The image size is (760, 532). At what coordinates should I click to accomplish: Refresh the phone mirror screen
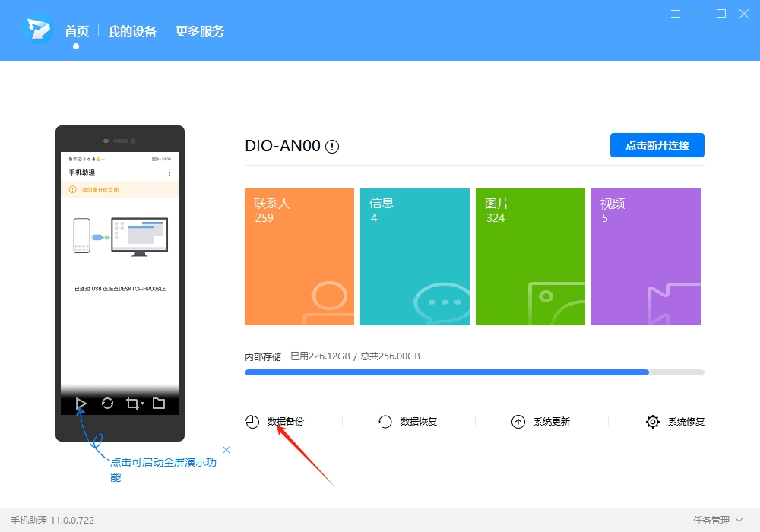[106, 404]
